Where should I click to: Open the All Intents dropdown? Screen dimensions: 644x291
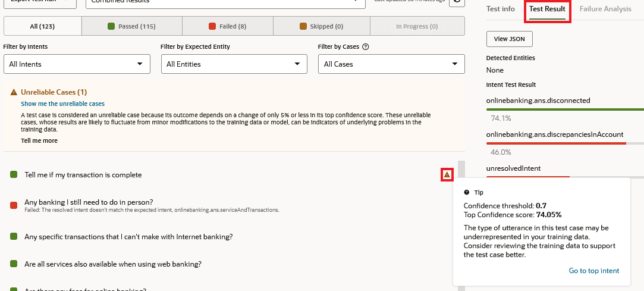(x=77, y=64)
